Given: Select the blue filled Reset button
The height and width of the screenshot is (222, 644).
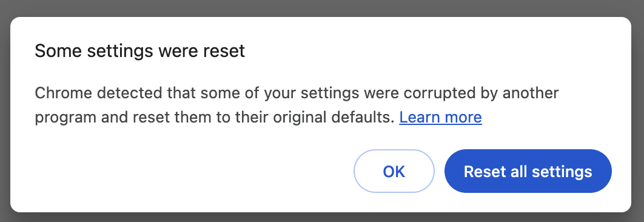Looking at the screenshot, I should (x=528, y=171).
